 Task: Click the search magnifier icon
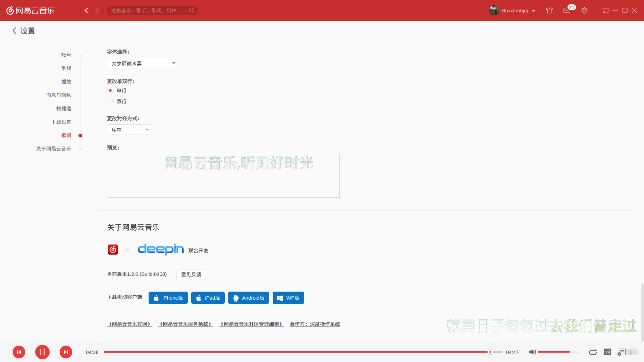coord(192,10)
